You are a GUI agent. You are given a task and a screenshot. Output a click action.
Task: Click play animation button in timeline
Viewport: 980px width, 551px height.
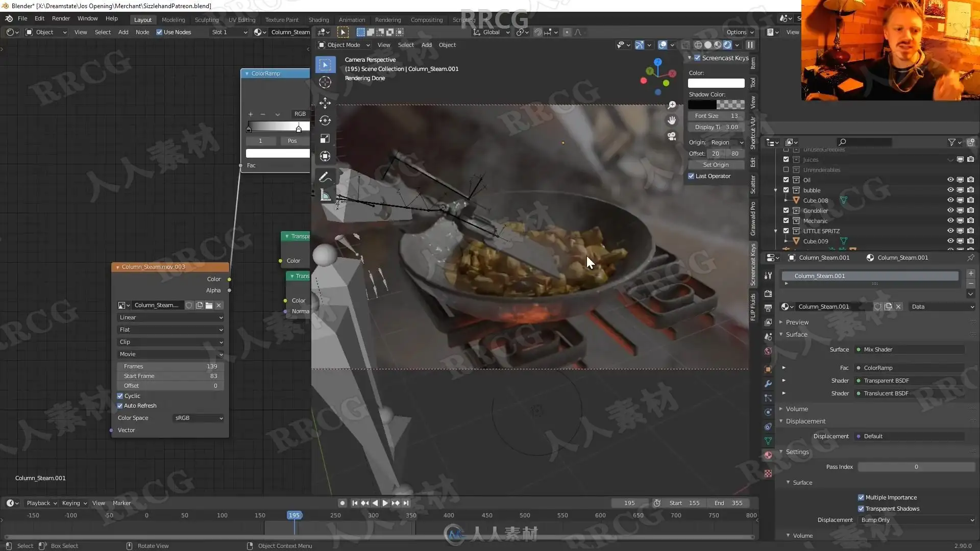click(385, 503)
